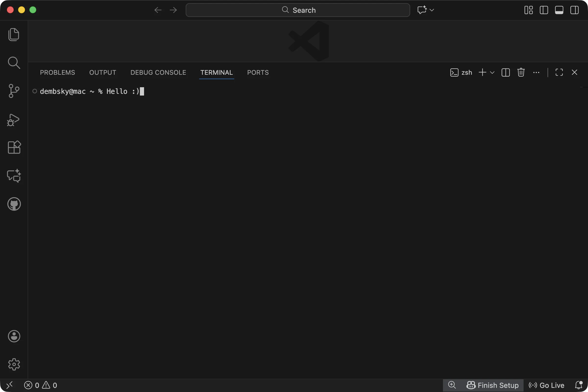Toggle the secondary sidebar visibility

point(575,10)
